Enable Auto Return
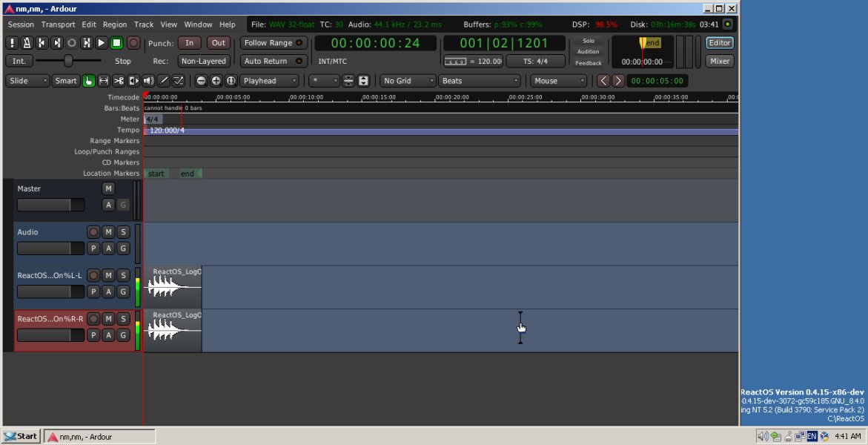Screen dimensions: 868x445 [x=274, y=61]
